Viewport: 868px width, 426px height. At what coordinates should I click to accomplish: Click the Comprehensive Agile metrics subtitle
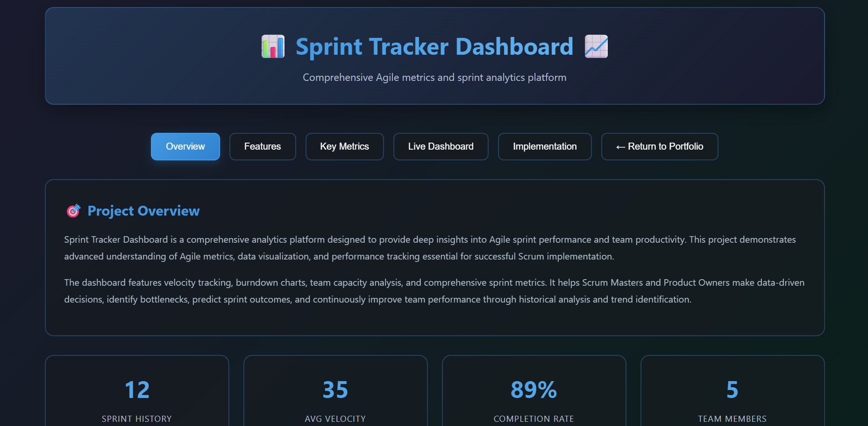coord(434,77)
